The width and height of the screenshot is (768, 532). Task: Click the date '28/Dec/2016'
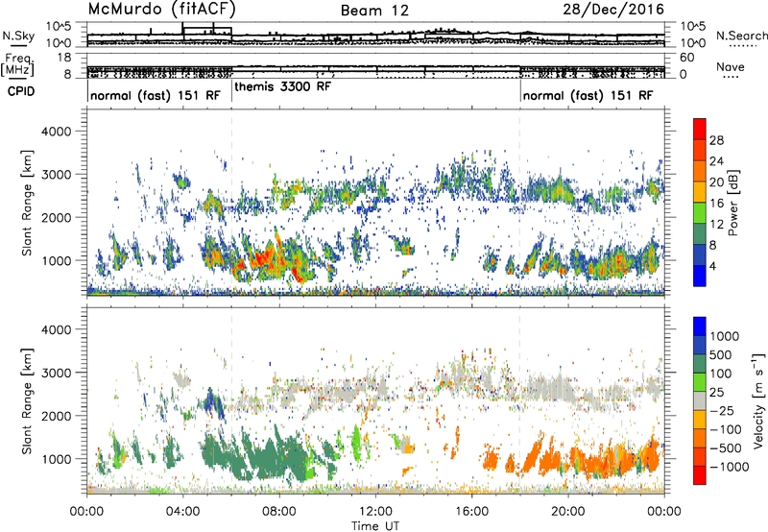click(613, 10)
